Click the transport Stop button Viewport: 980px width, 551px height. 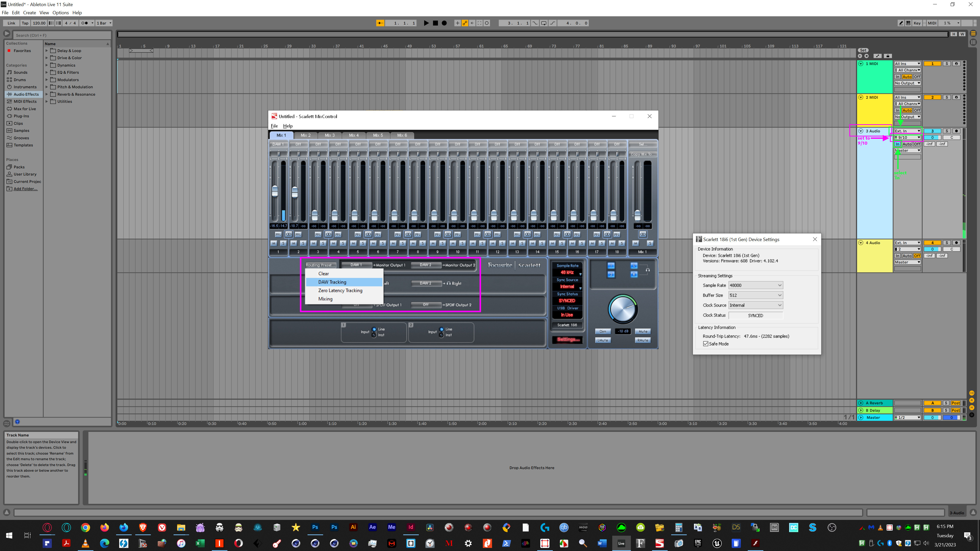(x=435, y=23)
